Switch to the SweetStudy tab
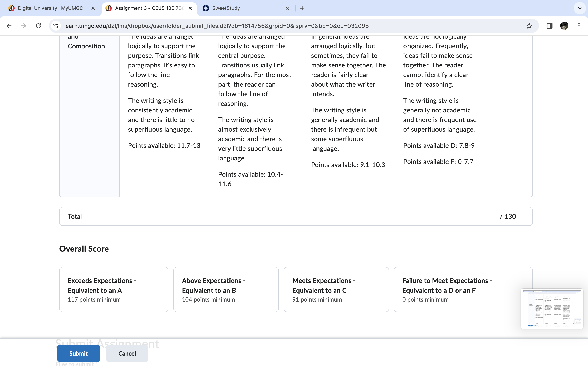The height and width of the screenshot is (368, 588). click(x=246, y=8)
